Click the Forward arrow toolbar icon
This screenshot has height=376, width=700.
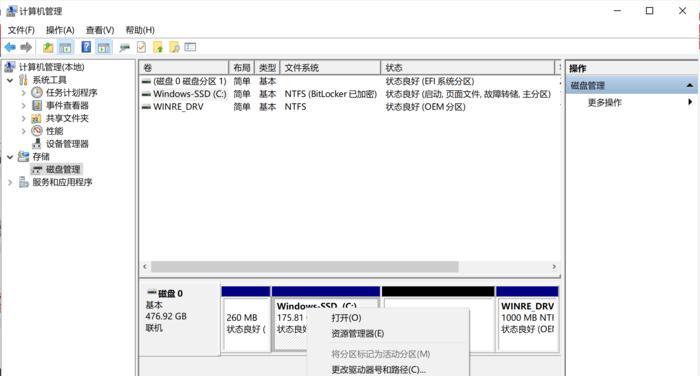[26, 47]
